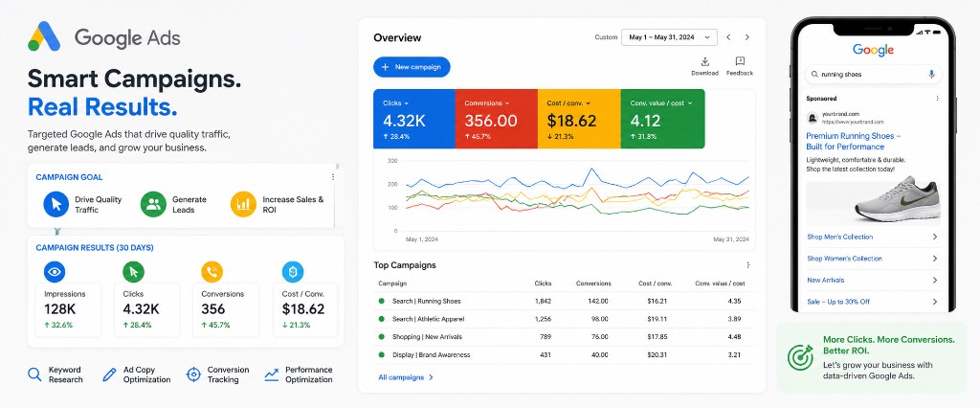The width and height of the screenshot is (980, 408).
Task: Expand Sale – Up to 30% Off chevron
Action: point(935,302)
